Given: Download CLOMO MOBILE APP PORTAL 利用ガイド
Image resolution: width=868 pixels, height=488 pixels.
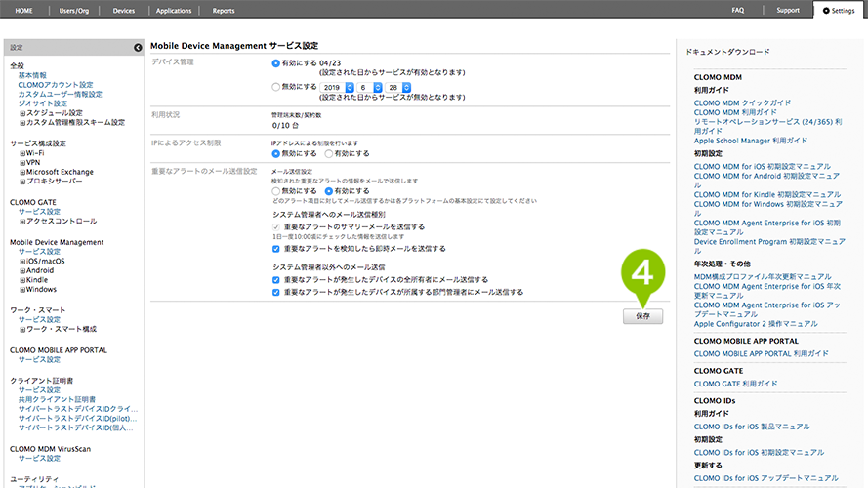Looking at the screenshot, I should pyautogui.click(x=762, y=354).
